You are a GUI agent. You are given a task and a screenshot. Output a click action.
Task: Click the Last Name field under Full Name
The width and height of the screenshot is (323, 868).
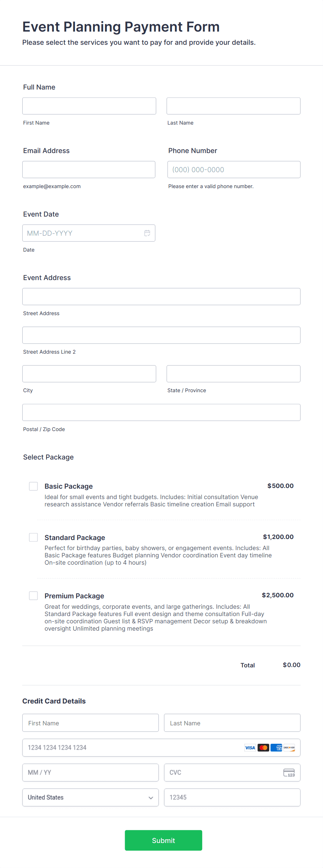[233, 106]
